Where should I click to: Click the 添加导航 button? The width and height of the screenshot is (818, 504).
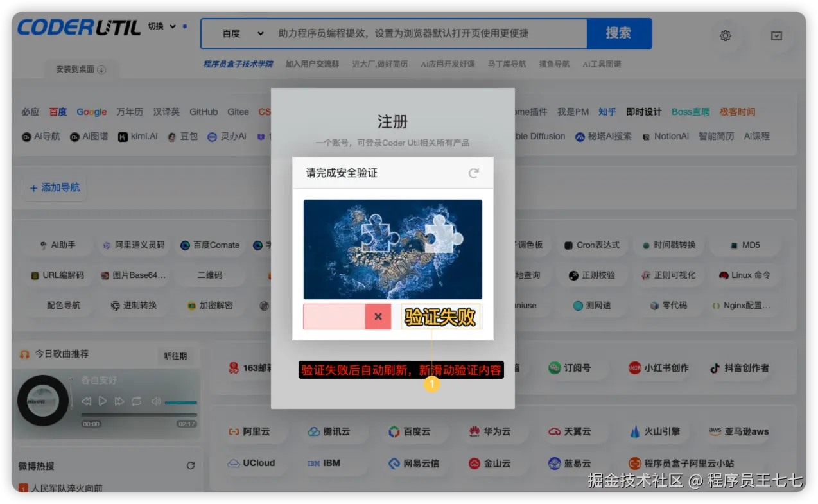pyautogui.click(x=55, y=187)
